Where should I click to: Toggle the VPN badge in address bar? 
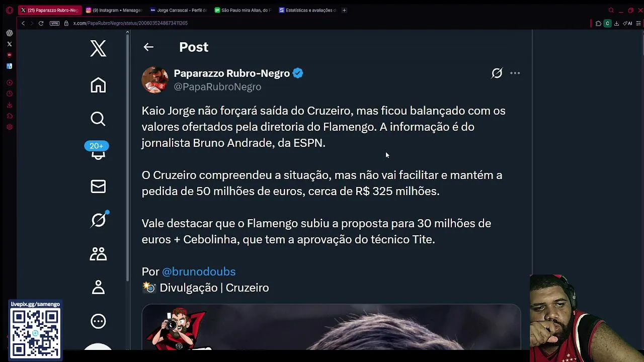tap(54, 23)
